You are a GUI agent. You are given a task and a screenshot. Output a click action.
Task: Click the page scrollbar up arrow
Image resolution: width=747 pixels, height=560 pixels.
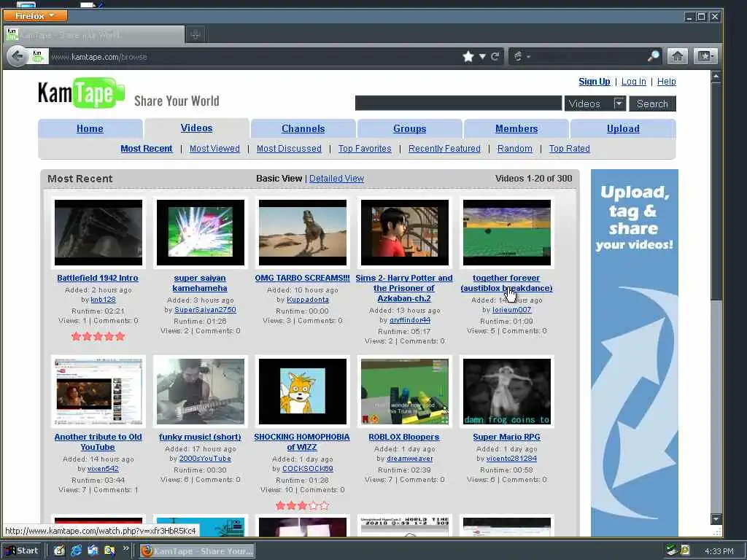click(x=716, y=76)
